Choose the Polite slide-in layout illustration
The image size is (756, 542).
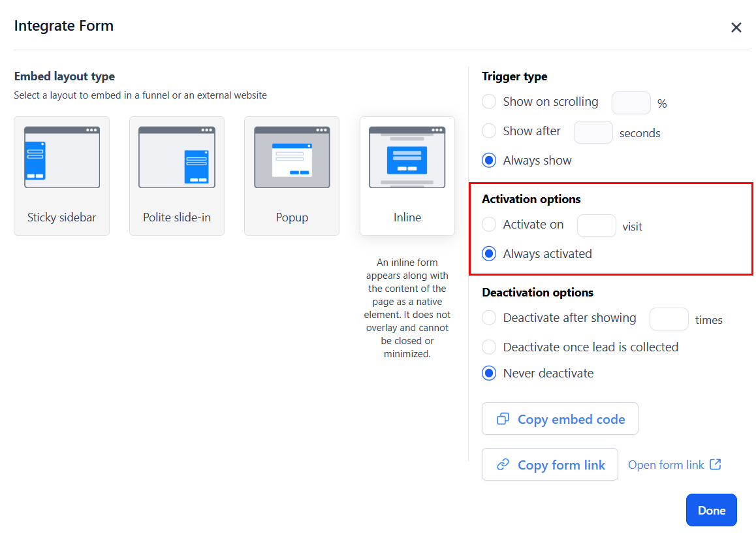(x=176, y=157)
